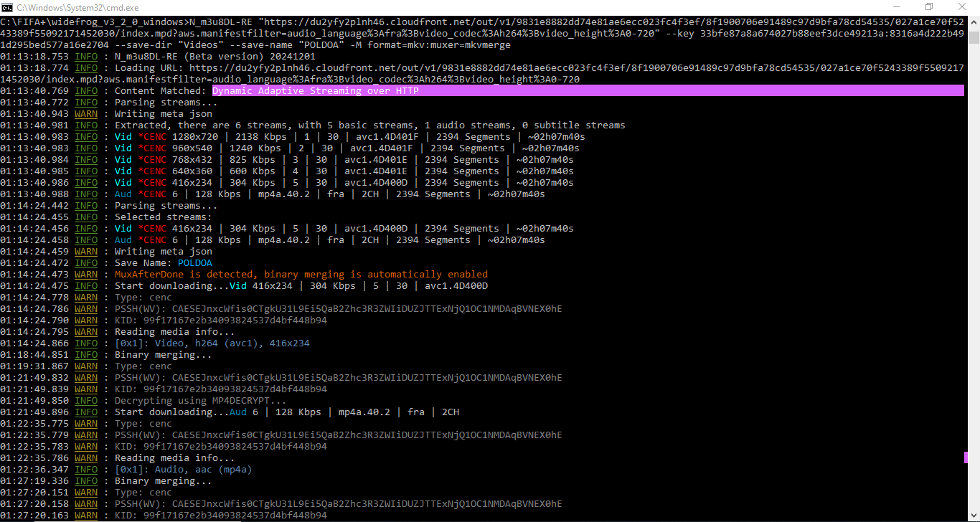Click Reading media info at 01:14:24.795
The width and height of the screenshot is (980, 522).
coord(175,331)
